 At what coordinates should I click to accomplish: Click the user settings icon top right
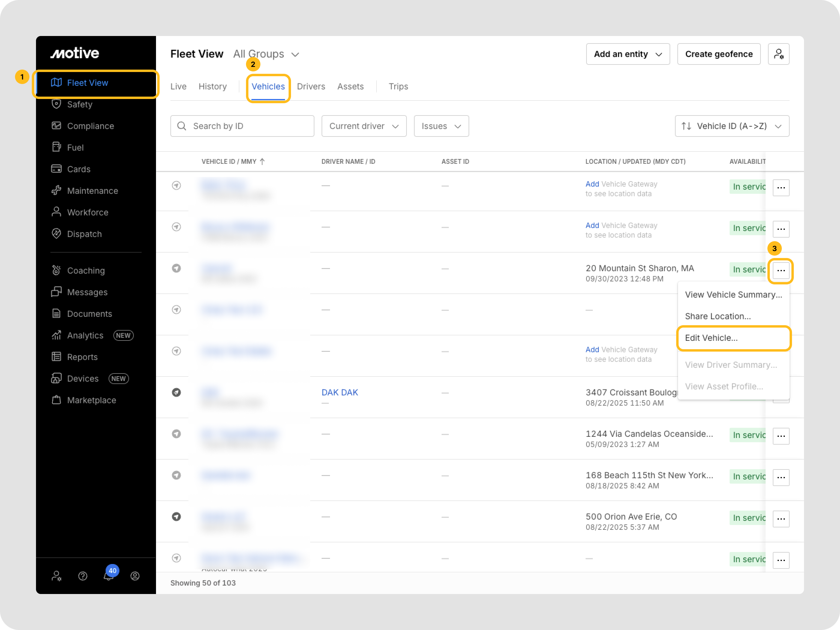pyautogui.click(x=778, y=54)
